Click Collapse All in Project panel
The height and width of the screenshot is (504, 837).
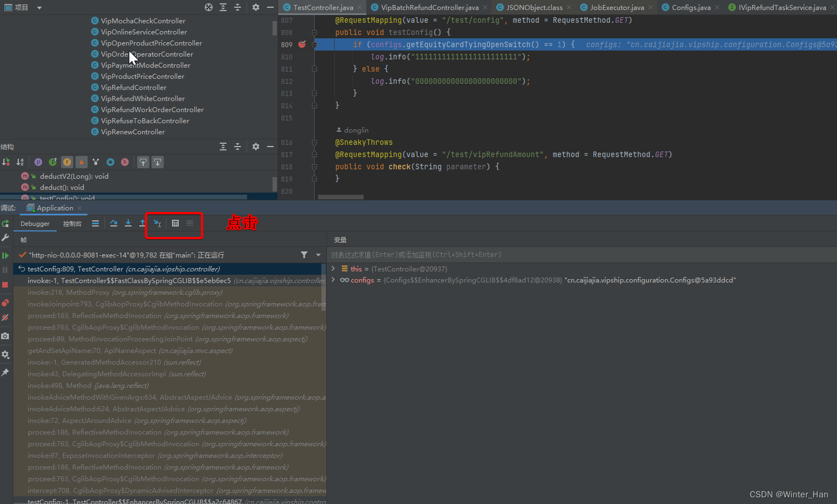(x=238, y=7)
